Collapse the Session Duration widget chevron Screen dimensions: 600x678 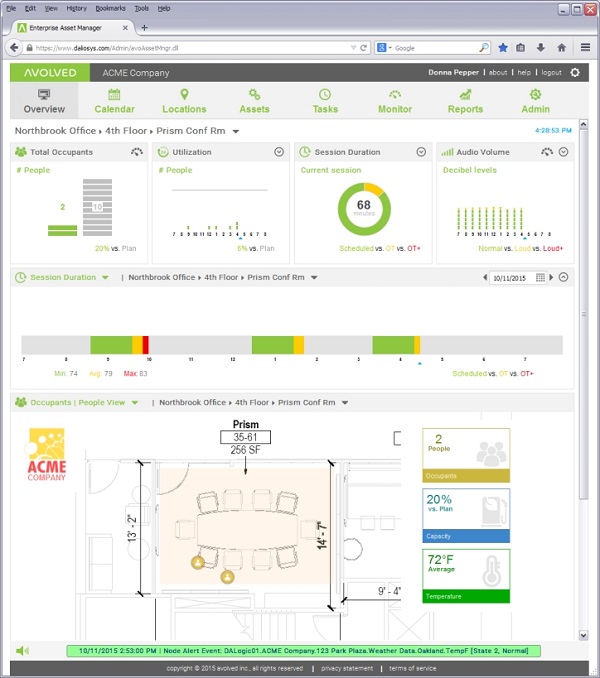(421, 152)
